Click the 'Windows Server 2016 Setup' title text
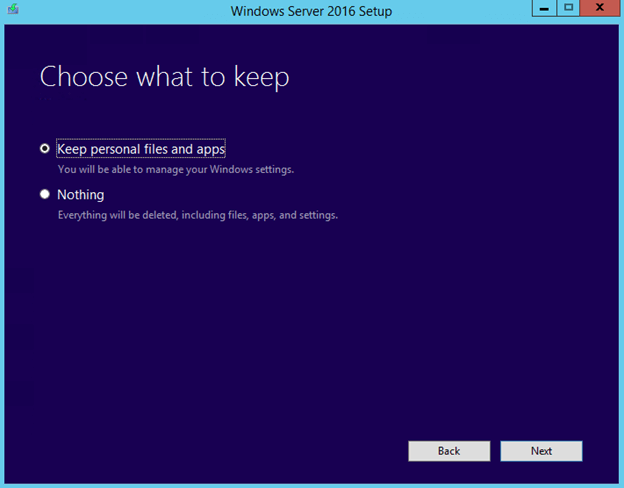The width and height of the screenshot is (624, 488). [311, 11]
